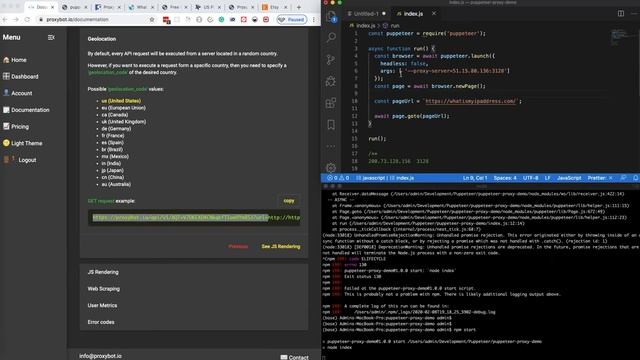The image size is (640, 360).
Task: Switch to the Untitled-1 editor tab
Action: click(x=367, y=13)
